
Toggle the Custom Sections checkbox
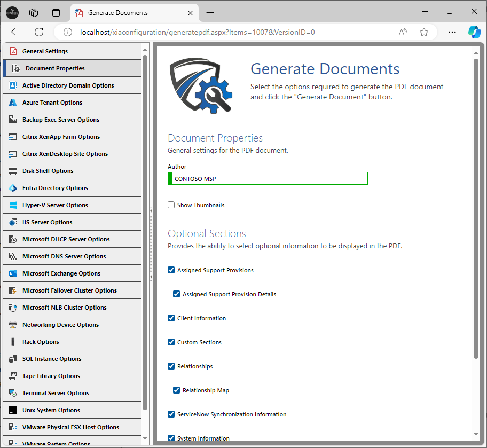[x=171, y=342]
